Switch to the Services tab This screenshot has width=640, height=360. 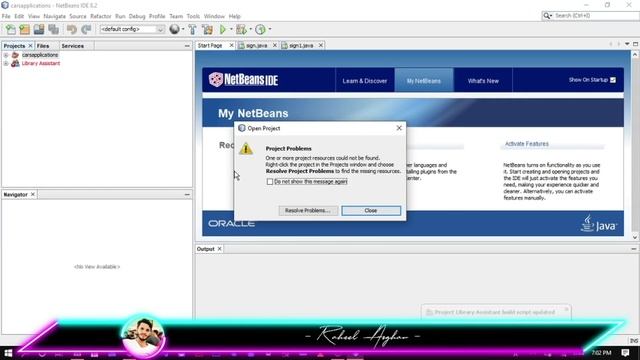click(73, 46)
